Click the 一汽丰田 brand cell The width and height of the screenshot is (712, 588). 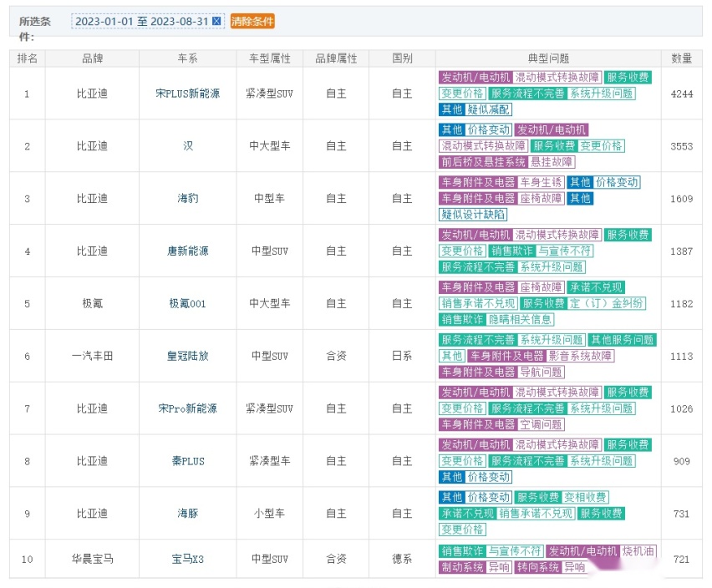tap(92, 356)
